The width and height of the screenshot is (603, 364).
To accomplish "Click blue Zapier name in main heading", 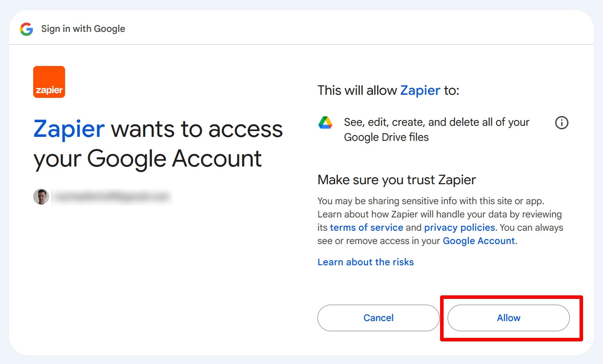I will [69, 129].
